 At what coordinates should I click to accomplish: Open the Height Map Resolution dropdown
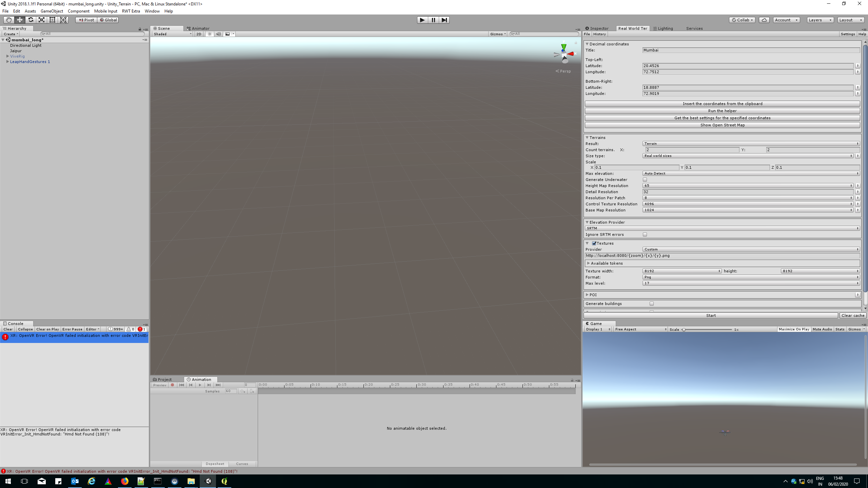pyautogui.click(x=748, y=186)
